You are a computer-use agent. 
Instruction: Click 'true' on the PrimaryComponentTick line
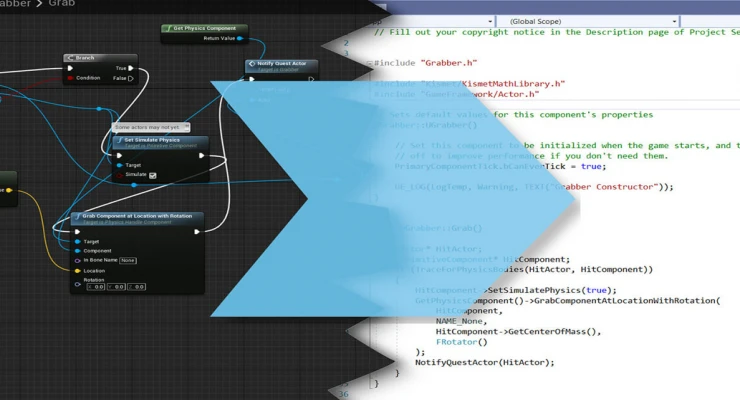[x=591, y=167]
